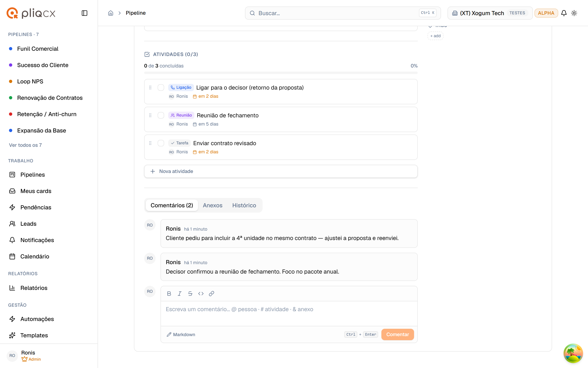Toggle Markdown mode in comment editor
The image size is (588, 368).
pyautogui.click(x=181, y=334)
